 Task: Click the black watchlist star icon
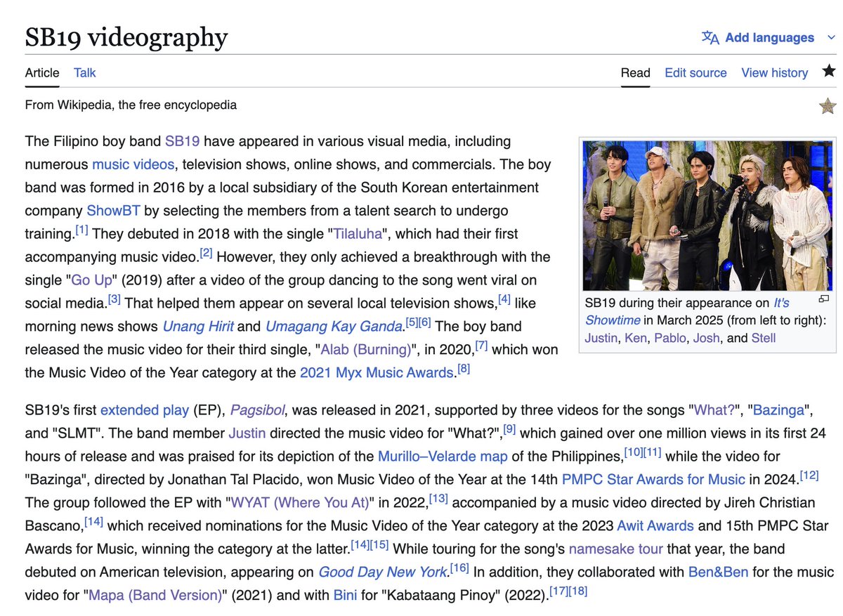point(829,70)
